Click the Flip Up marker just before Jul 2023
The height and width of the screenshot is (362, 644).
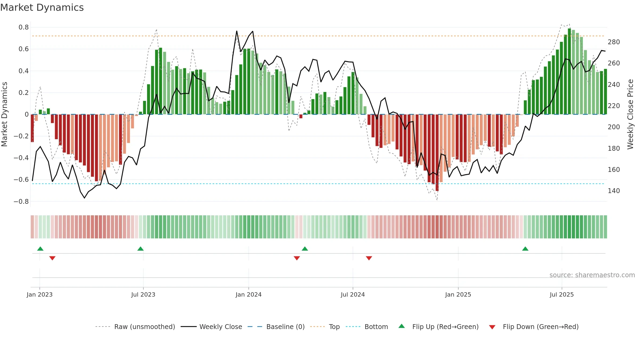(140, 249)
